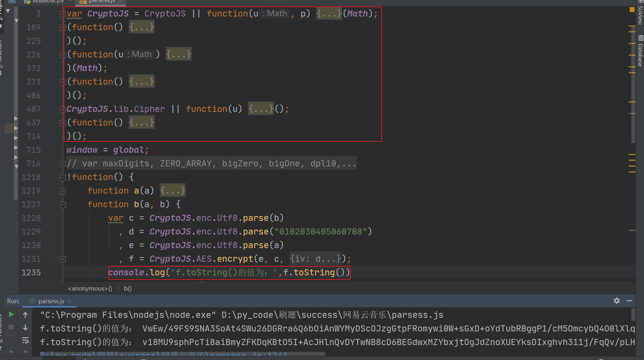Hide Run panel with minimize dash
644x360 pixels.
pos(629,301)
